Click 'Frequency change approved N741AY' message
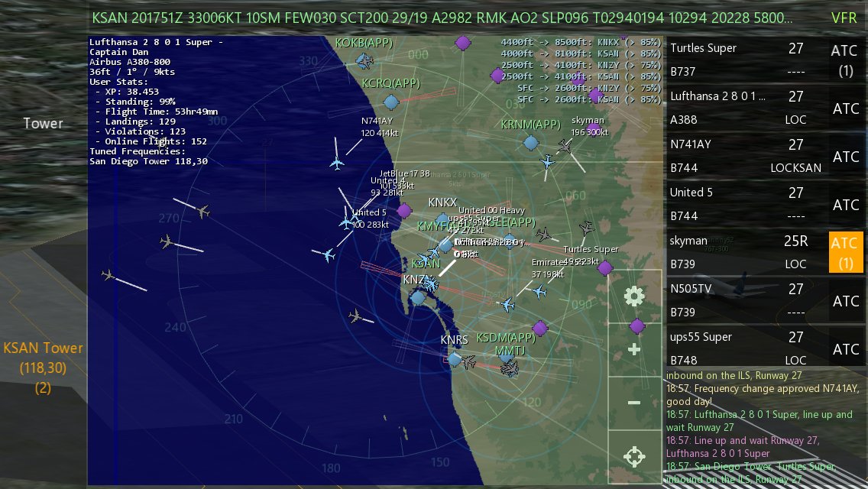 click(x=763, y=395)
